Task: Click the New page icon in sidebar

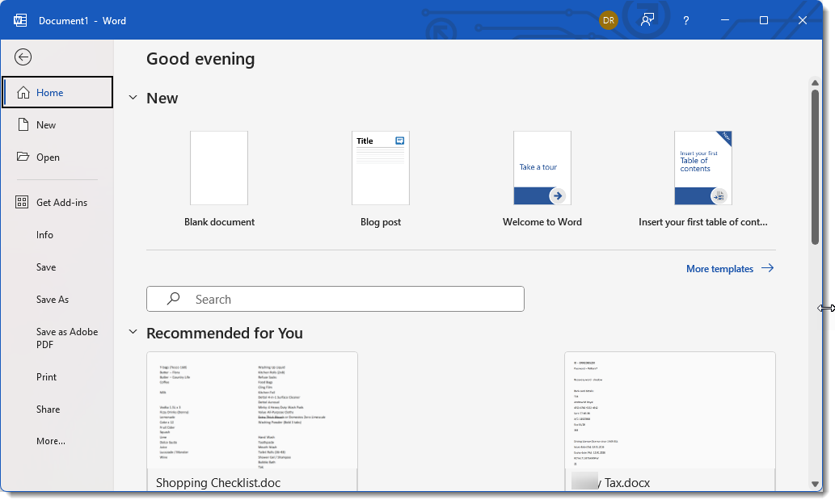Action: click(23, 125)
